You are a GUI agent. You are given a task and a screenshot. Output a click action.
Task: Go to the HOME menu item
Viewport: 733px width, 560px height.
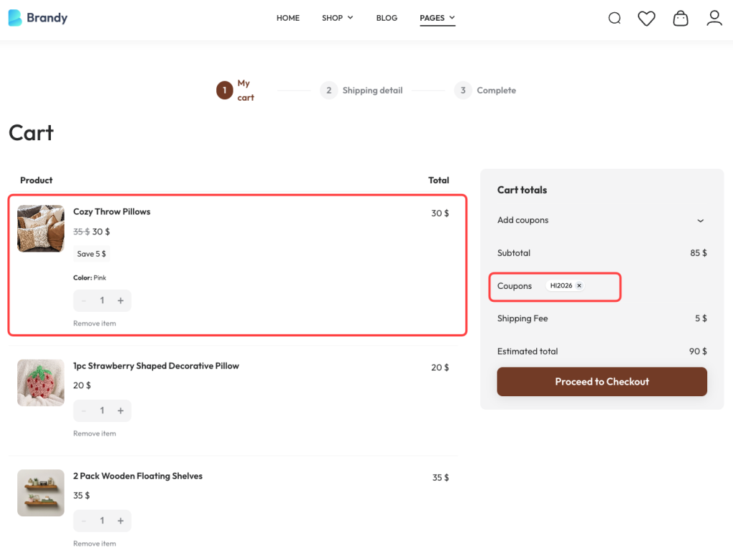288,18
